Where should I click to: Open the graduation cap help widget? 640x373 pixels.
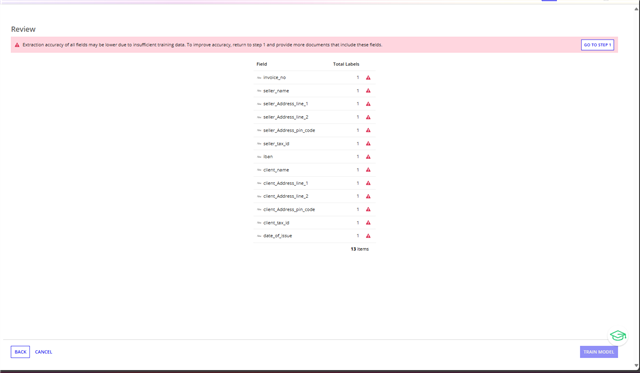point(618,336)
